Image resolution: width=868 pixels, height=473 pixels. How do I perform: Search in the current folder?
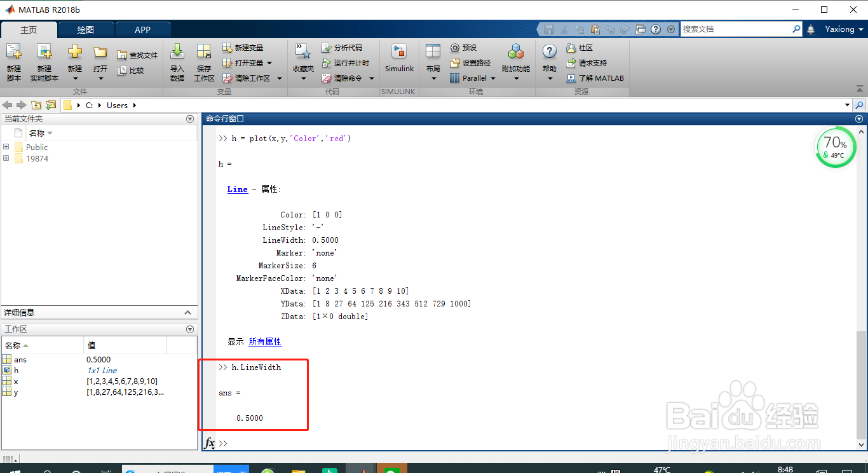click(859, 105)
